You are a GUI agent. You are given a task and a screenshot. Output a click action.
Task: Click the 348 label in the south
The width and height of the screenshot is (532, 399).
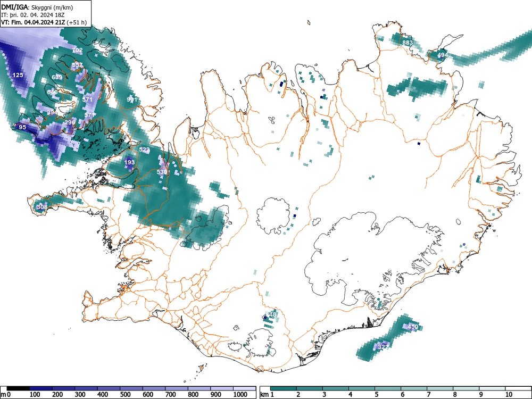click(x=272, y=314)
